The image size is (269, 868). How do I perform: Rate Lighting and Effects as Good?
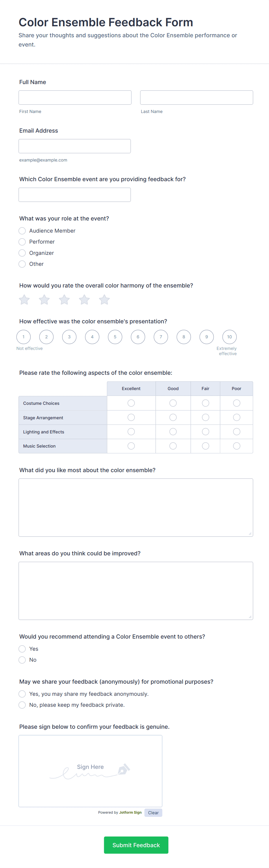(173, 432)
